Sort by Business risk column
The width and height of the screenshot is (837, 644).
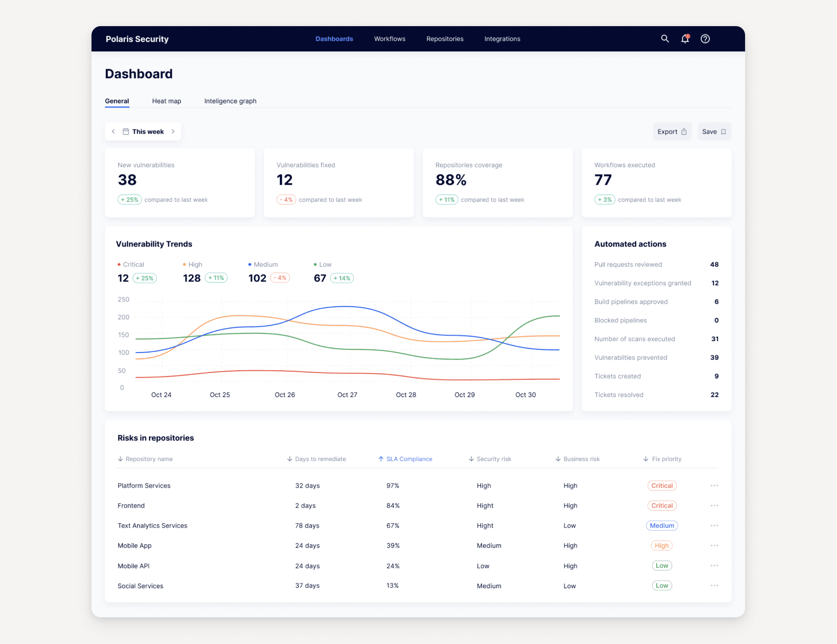pos(577,459)
